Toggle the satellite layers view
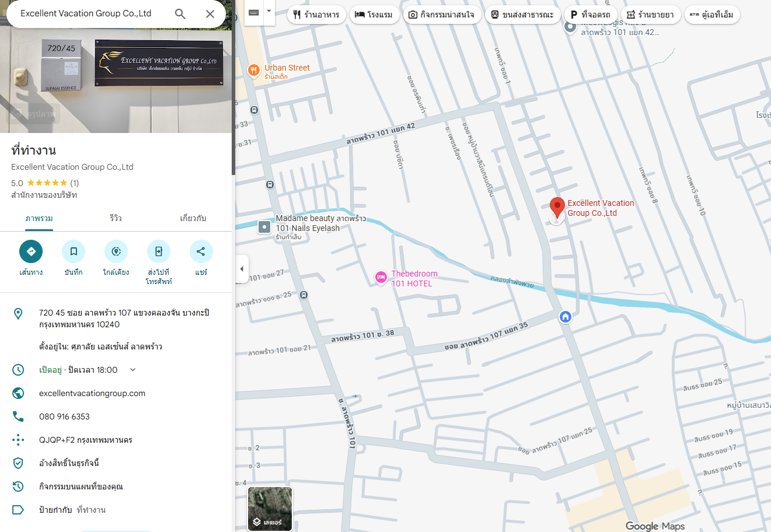The image size is (771, 532). [270, 509]
